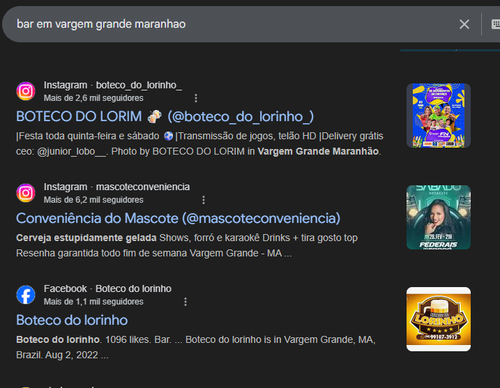Click 'Mais de 1,1 mil seguidores' text

point(93,302)
